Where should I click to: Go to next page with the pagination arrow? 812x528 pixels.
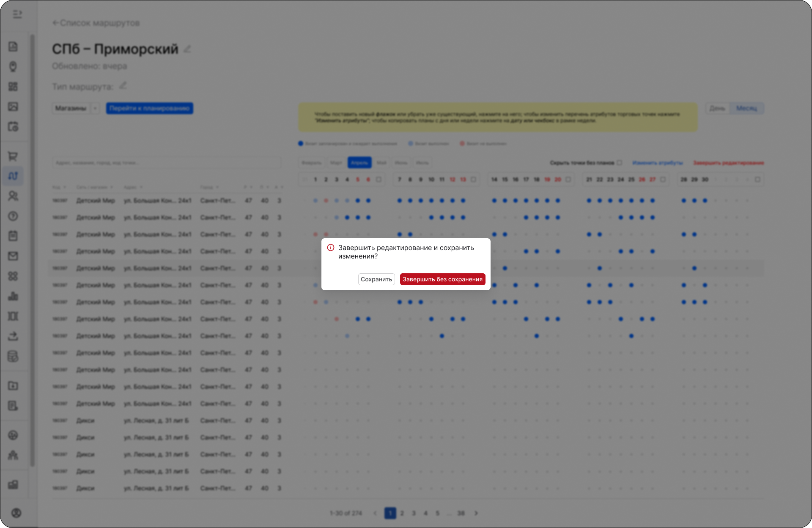(x=476, y=513)
